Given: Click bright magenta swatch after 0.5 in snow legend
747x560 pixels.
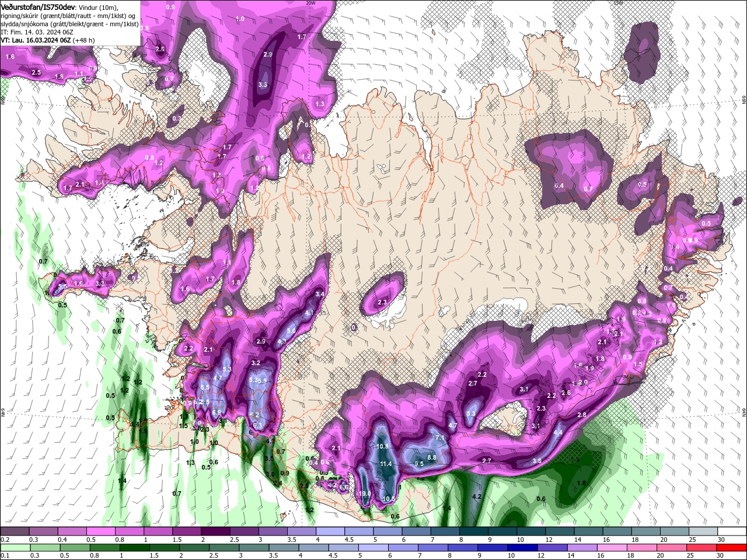Looking at the screenshot, I should click(100, 531).
